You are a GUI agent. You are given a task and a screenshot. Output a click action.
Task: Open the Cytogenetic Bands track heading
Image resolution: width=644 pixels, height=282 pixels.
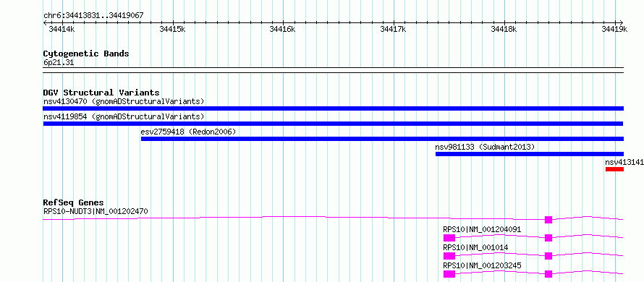pyautogui.click(x=86, y=54)
